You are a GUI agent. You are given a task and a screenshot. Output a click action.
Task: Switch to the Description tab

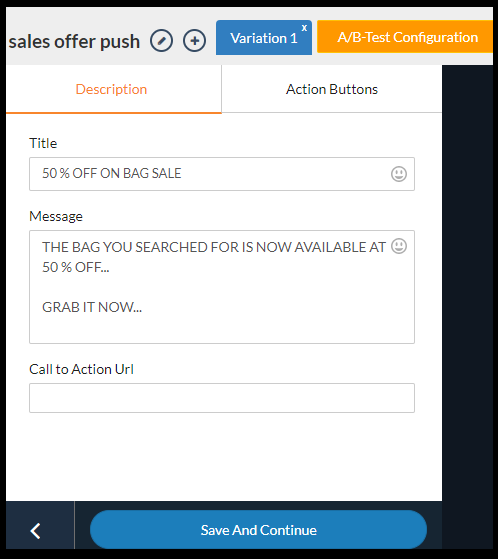(x=112, y=89)
